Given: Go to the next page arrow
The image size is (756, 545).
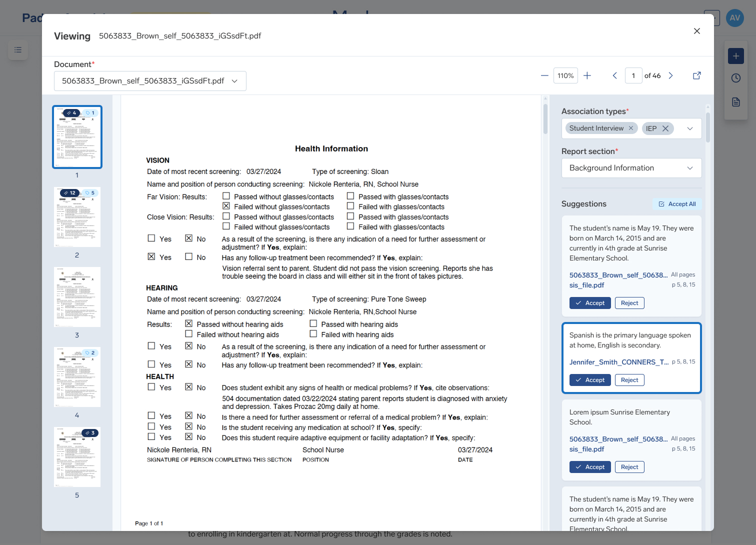Looking at the screenshot, I should click(x=671, y=75).
